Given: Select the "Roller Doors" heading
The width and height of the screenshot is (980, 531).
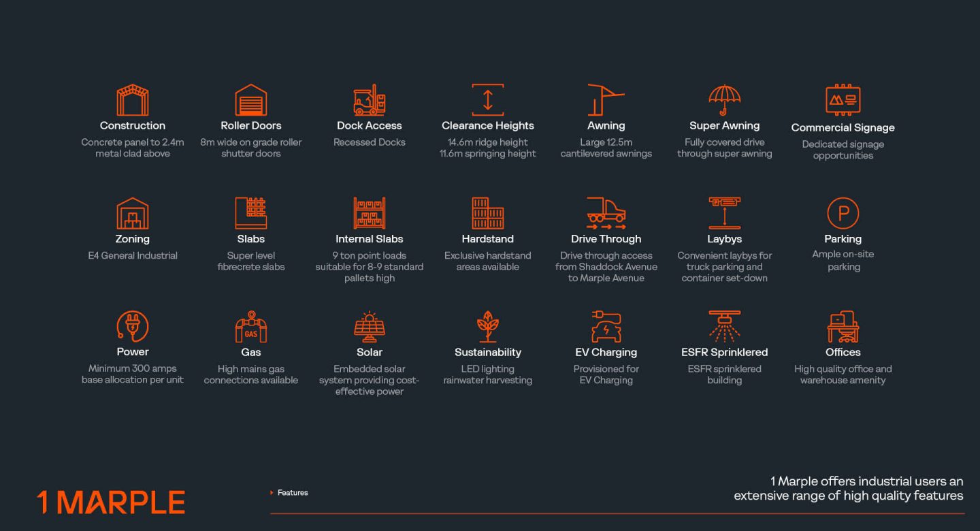Looking at the screenshot, I should click(251, 126).
